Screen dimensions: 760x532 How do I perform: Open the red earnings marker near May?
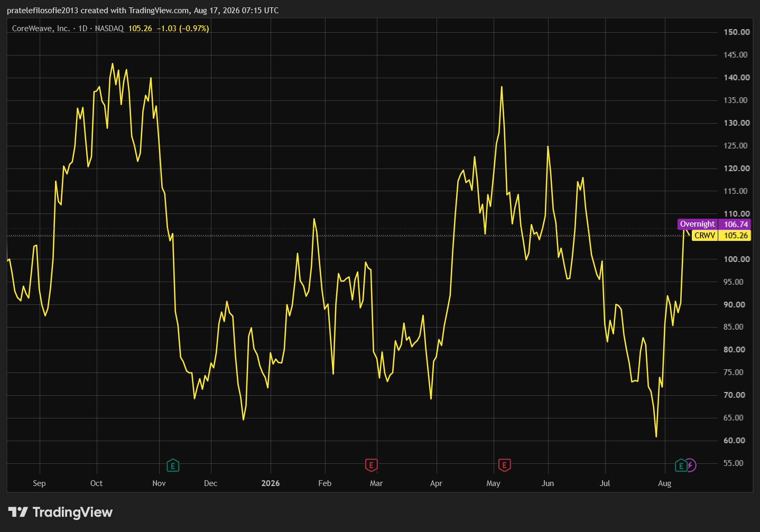[504, 465]
